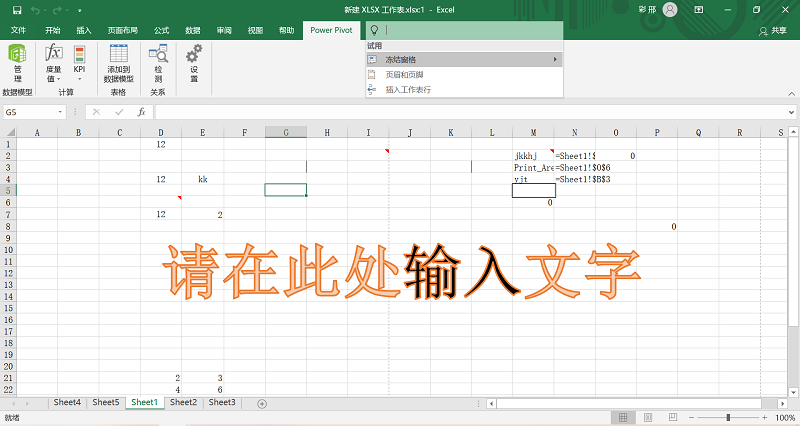Click into the Tell Me search box
The height and width of the screenshot is (426, 800).
[470, 31]
